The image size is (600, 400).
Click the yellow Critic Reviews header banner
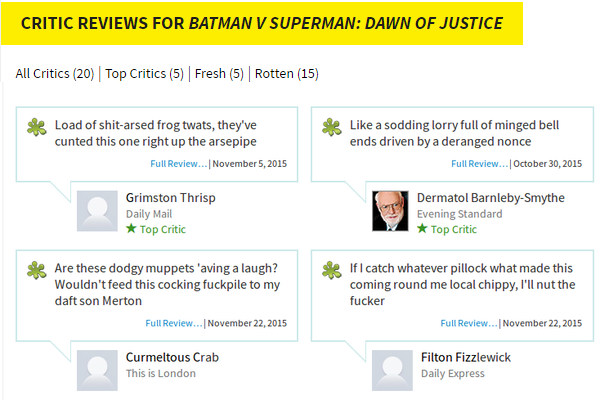point(262,22)
